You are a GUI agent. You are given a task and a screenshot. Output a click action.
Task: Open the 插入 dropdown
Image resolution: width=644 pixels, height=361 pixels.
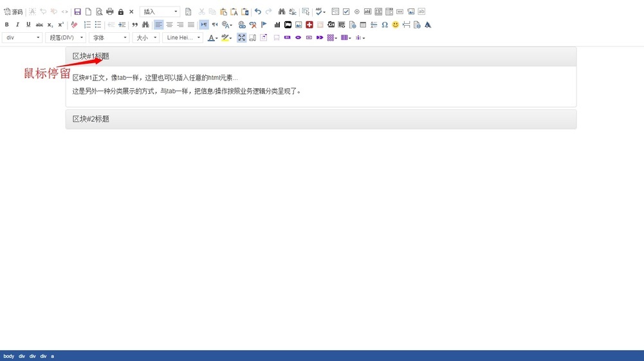[160, 12]
